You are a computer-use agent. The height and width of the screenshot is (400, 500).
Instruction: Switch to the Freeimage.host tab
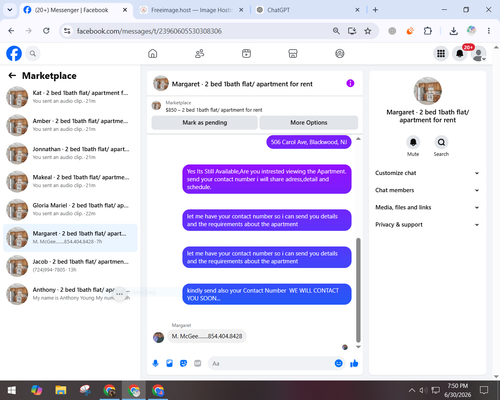191,10
